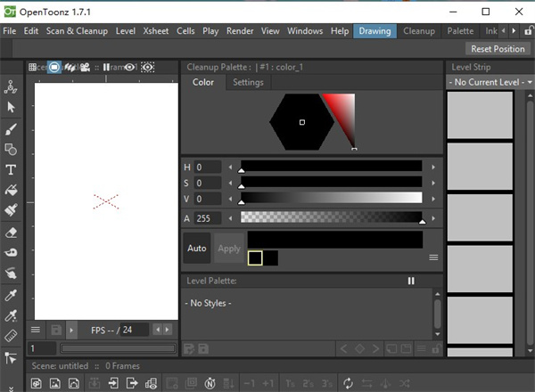The image size is (535, 392).
Task: Click the Reset Position button
Action: 498,49
